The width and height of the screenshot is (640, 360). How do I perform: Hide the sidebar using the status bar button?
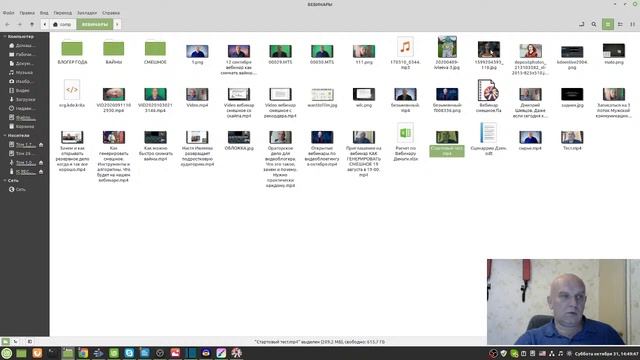30,341
